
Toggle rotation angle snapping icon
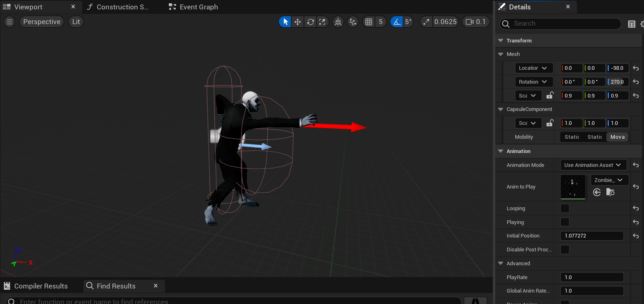pos(397,22)
